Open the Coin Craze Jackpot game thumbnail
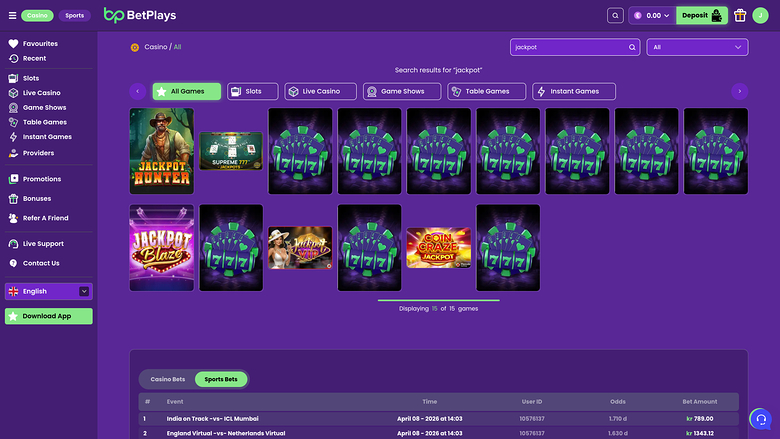Image resolution: width=780 pixels, height=439 pixels. (439, 248)
